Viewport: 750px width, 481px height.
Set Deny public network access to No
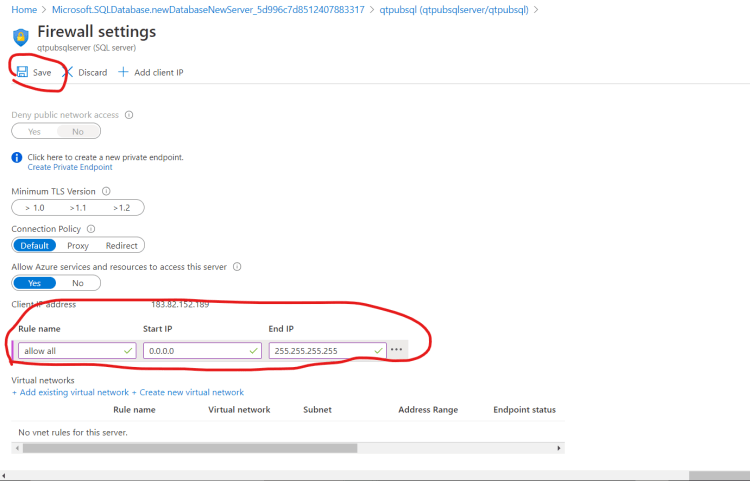tap(78, 131)
